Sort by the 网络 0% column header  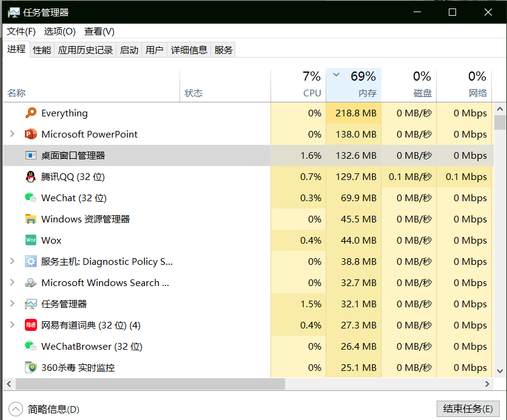click(x=464, y=85)
